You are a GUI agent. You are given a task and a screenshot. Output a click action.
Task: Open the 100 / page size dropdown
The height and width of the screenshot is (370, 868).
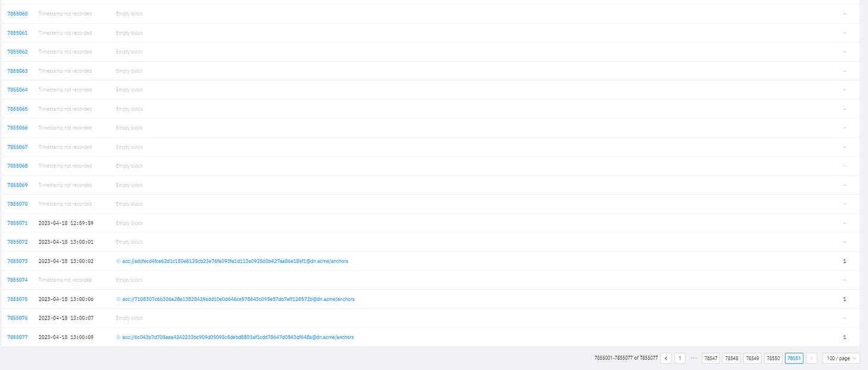(x=841, y=358)
